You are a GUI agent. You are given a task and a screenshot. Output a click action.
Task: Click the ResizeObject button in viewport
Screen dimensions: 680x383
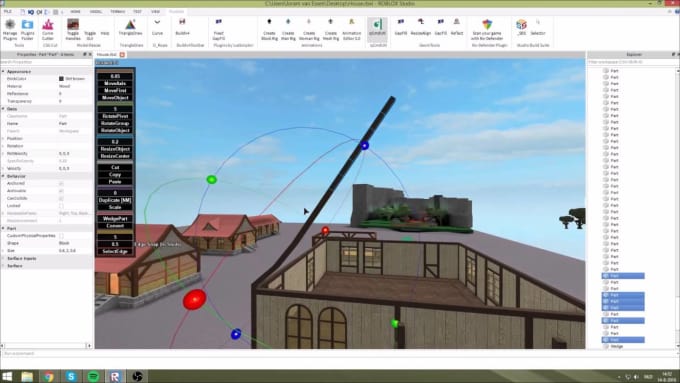click(x=115, y=149)
